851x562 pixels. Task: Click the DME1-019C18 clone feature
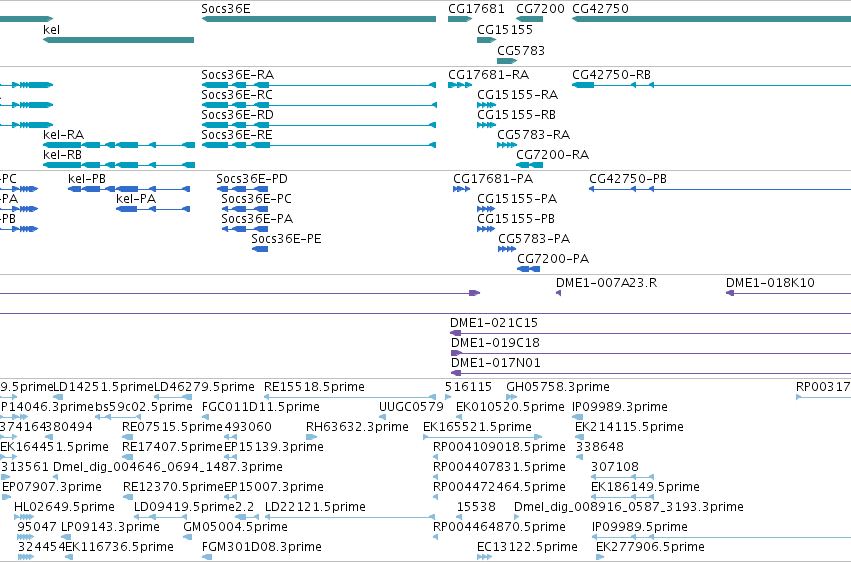click(x=650, y=353)
